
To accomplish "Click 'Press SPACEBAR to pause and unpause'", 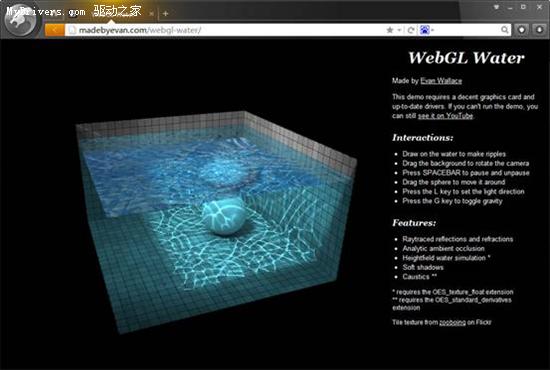I will (466, 173).
